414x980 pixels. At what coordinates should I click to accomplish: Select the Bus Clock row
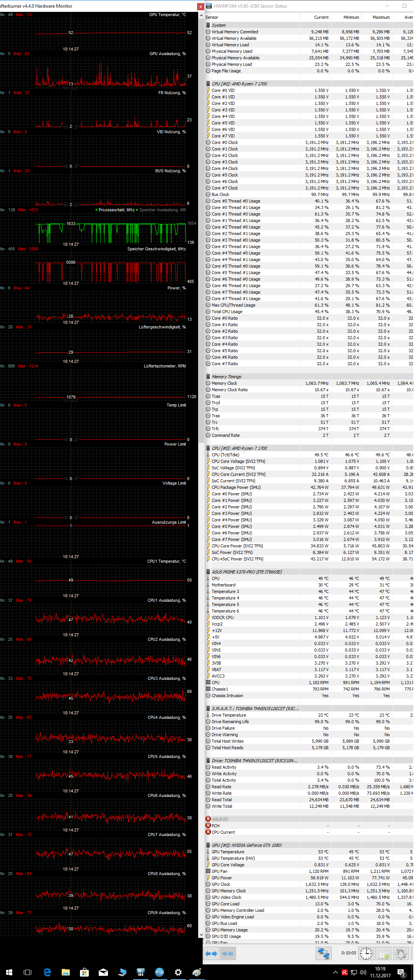[309, 194]
